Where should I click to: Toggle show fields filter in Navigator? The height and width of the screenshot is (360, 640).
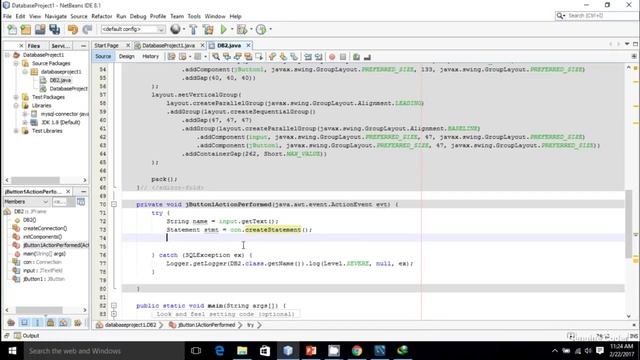coord(24,322)
